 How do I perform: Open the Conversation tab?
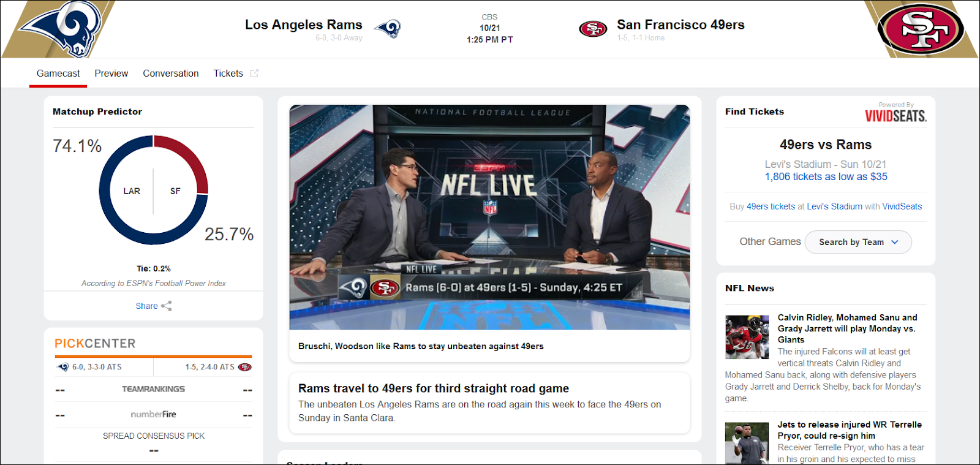pos(171,74)
